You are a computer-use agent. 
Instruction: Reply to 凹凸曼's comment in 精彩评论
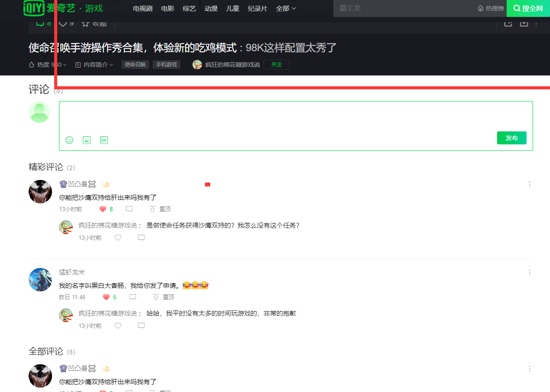129,209
